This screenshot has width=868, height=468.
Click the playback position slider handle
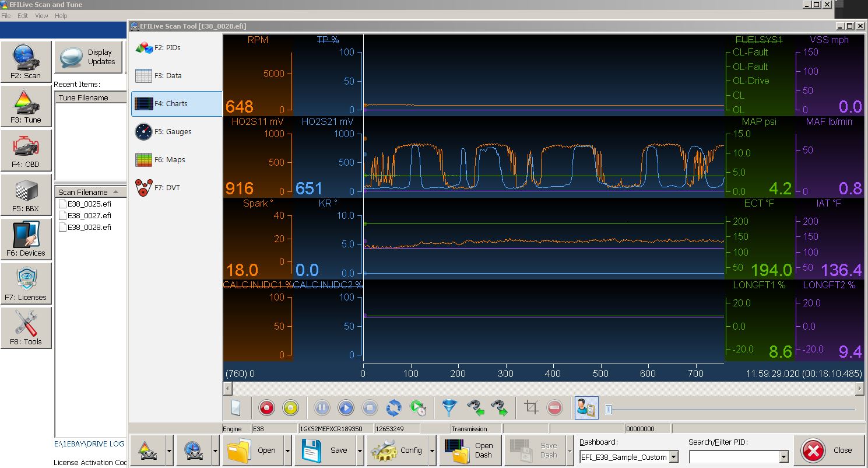pos(609,410)
